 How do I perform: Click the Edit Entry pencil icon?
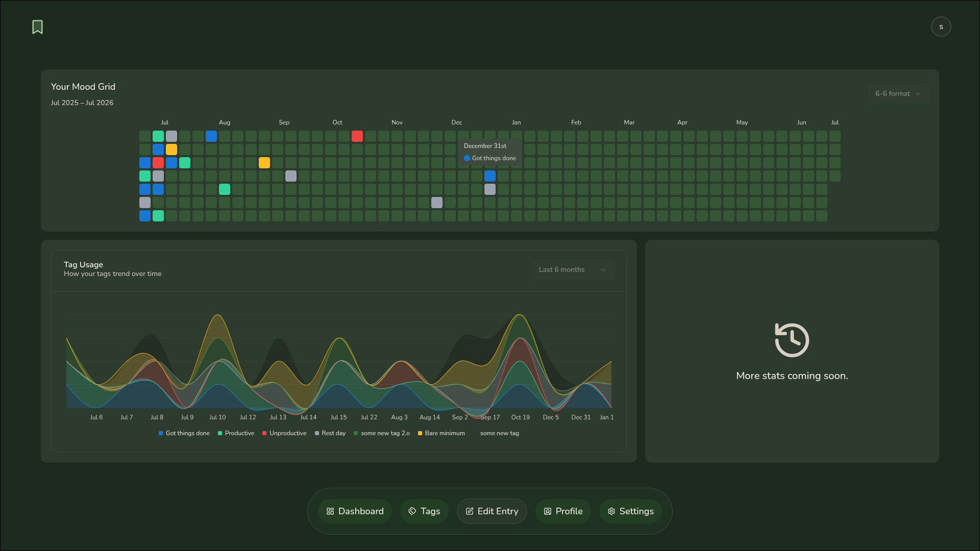click(x=470, y=511)
